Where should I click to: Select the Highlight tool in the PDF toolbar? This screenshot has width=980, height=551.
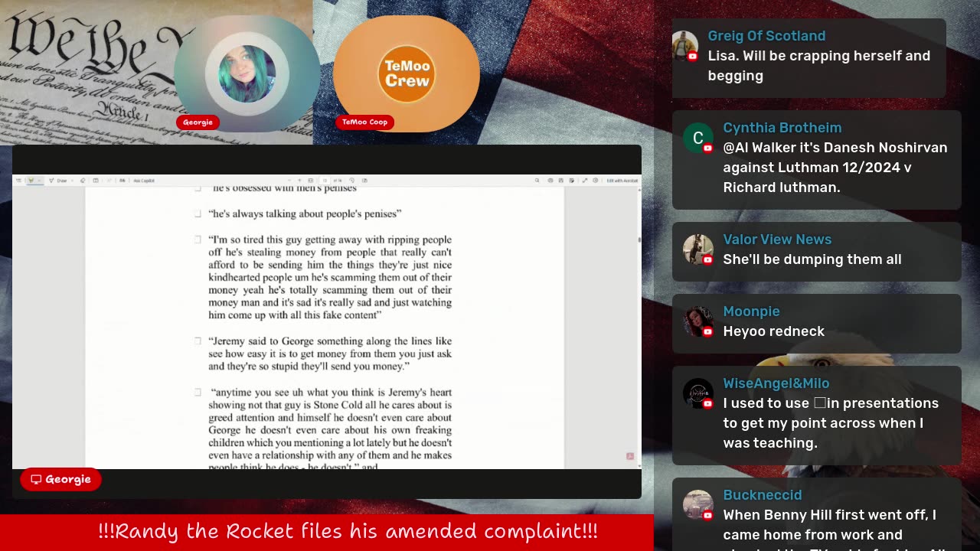click(x=31, y=181)
